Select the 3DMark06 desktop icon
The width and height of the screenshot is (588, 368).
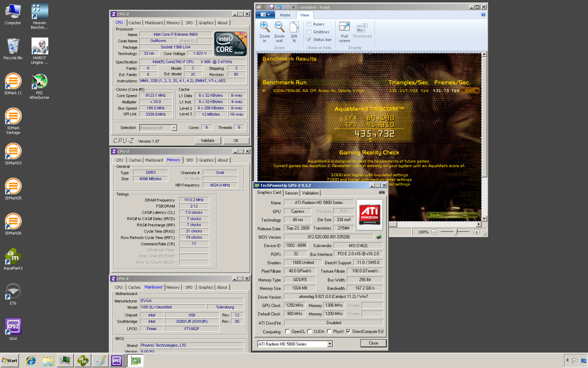13,224
